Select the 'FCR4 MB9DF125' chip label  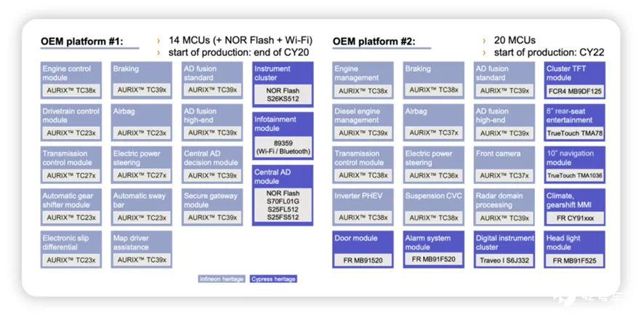575,91
